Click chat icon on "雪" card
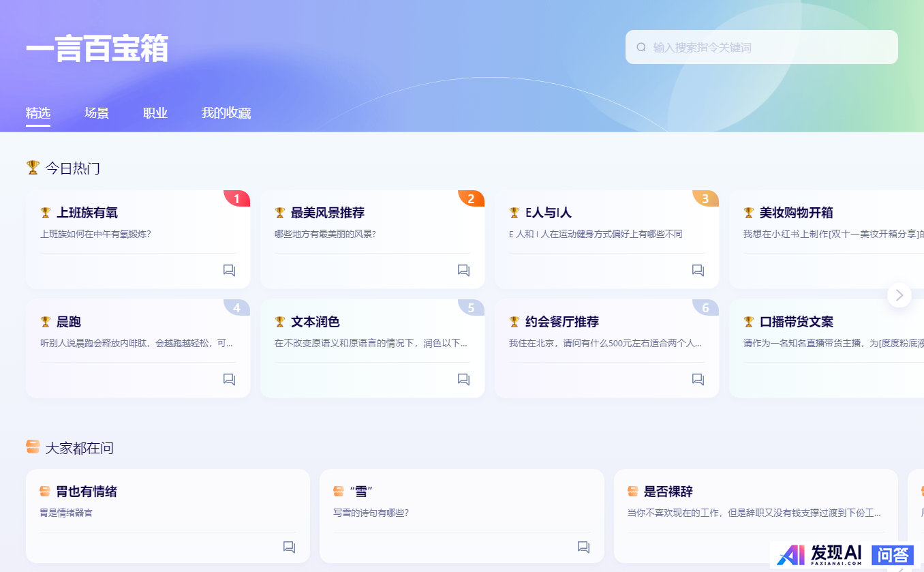Image resolution: width=924 pixels, height=572 pixels. click(x=583, y=547)
